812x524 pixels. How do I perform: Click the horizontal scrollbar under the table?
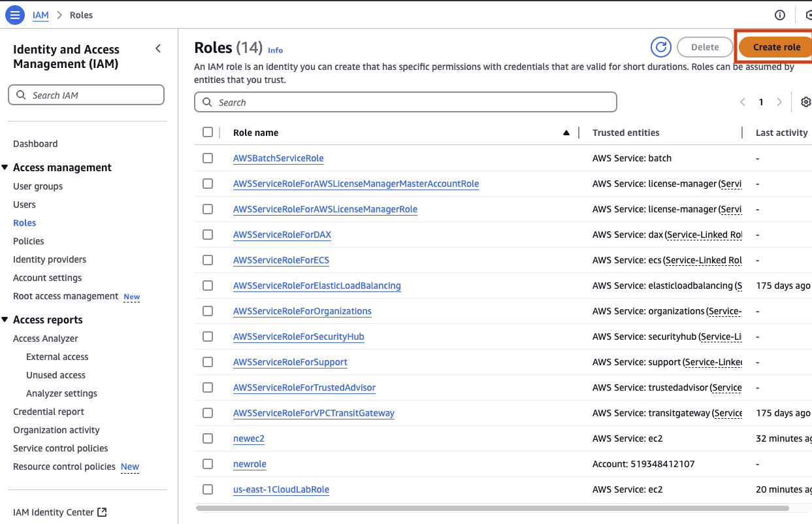pos(492,508)
